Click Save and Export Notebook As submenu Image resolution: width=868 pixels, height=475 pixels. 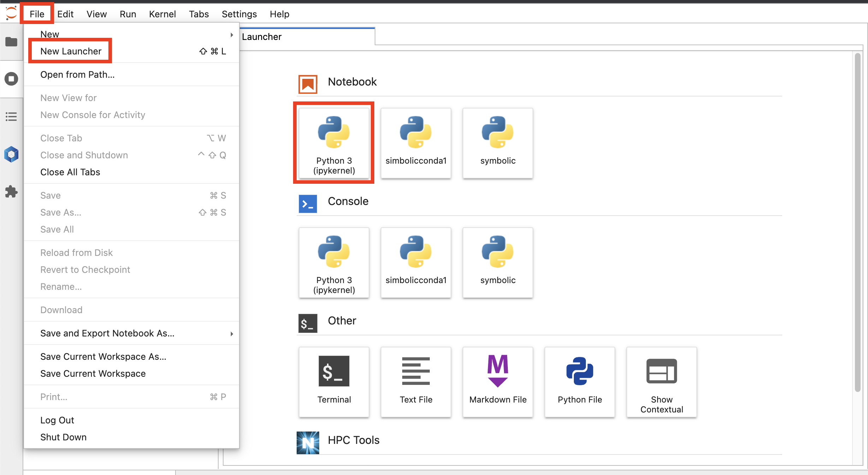tap(107, 333)
